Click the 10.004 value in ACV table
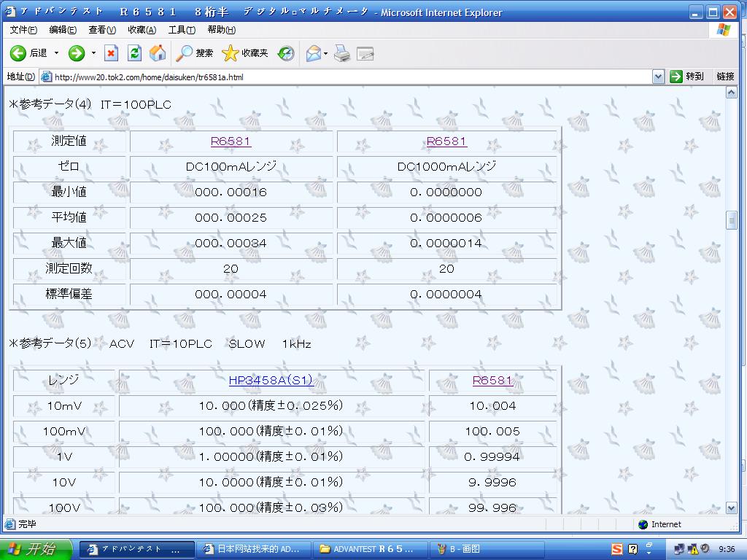The height and width of the screenshot is (560, 747). [x=492, y=405]
